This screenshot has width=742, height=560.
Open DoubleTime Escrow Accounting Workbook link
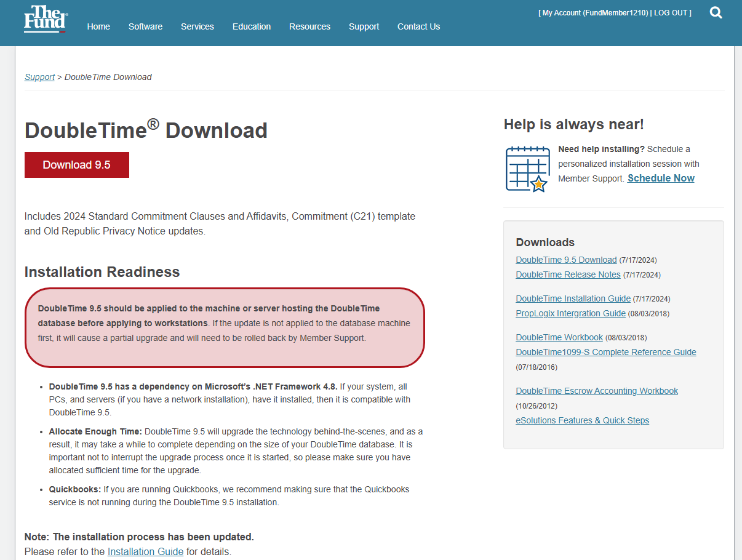pos(597,391)
